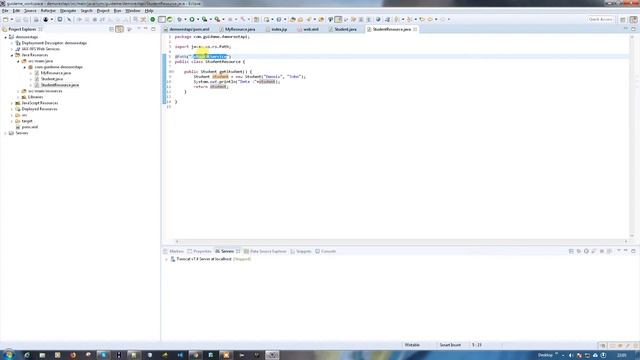Open the Snippets view tab
This screenshot has width=640, height=360.
coord(301,251)
